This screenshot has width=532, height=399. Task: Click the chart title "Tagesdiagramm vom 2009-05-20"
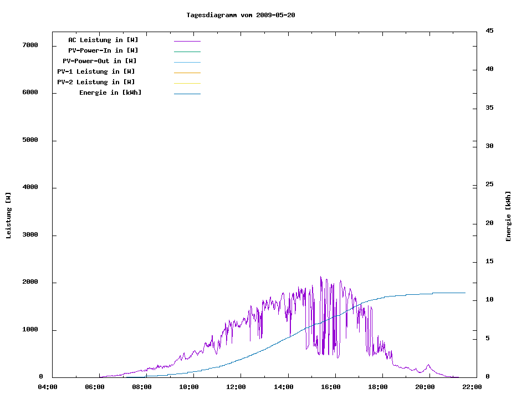(x=241, y=15)
